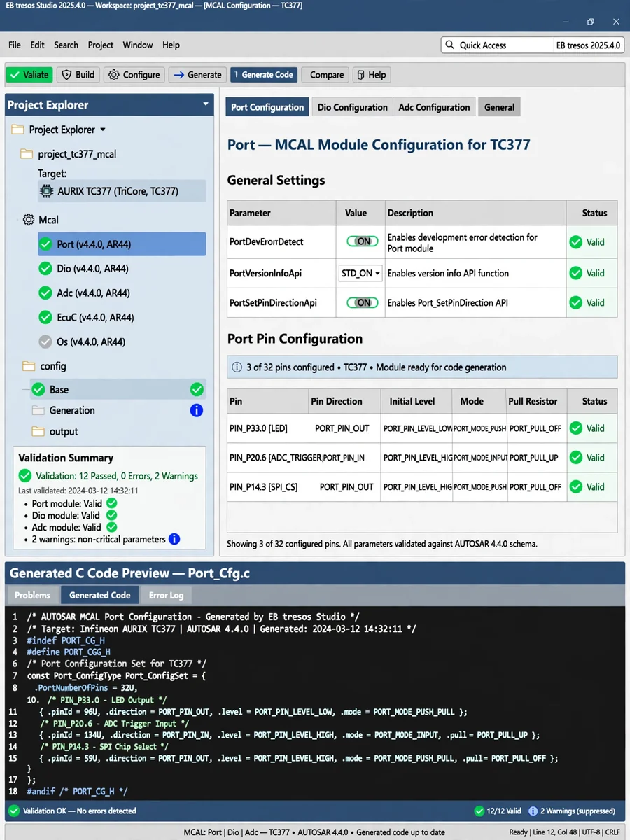The height and width of the screenshot is (840, 630).
Task: Switch to the Adc Configuration tab
Action: [434, 107]
